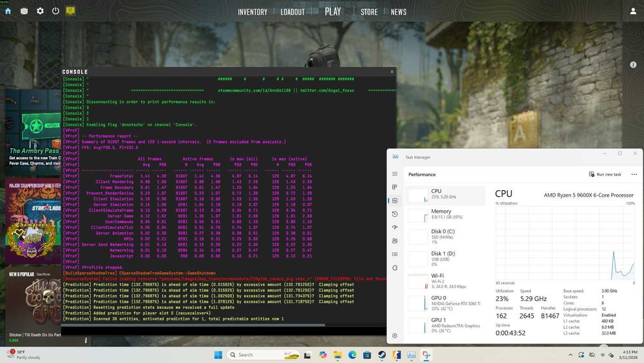This screenshot has height=363, width=644.
Task: Show hidden system tray icons chevron
Action: point(570,355)
